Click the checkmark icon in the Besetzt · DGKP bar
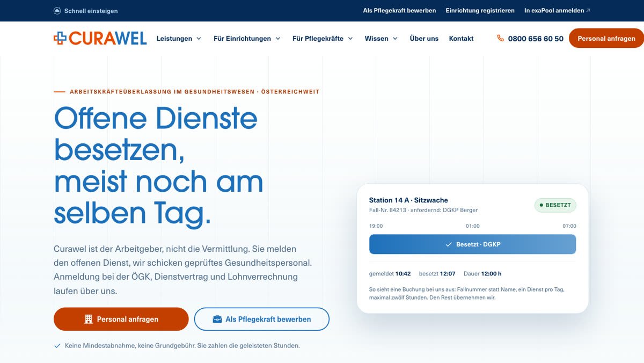 [x=449, y=244]
